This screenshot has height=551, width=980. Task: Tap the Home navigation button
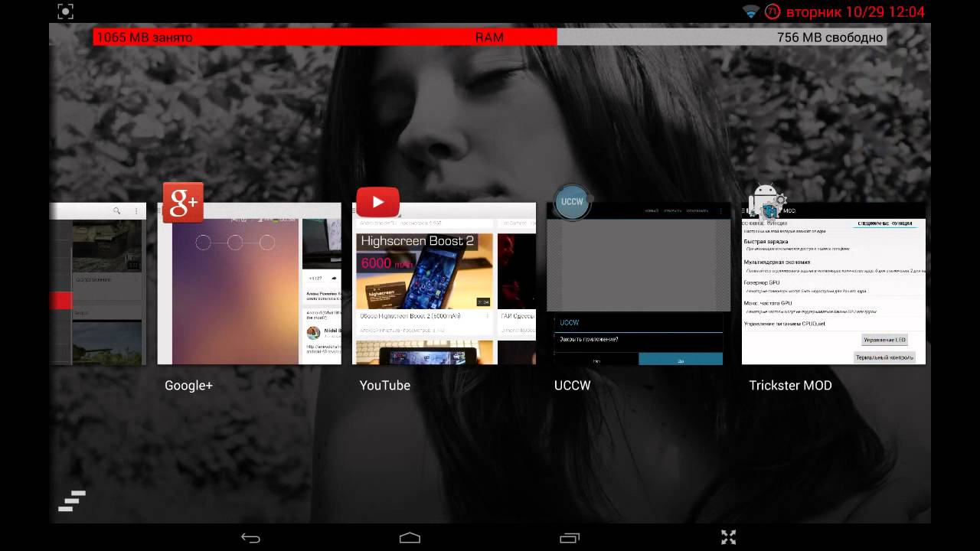(410, 538)
